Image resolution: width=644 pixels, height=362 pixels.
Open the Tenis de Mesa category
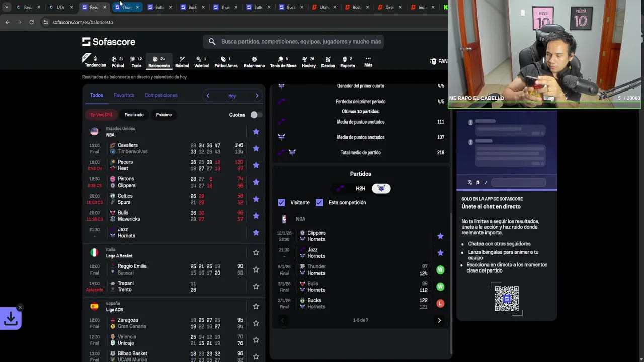tap(283, 62)
